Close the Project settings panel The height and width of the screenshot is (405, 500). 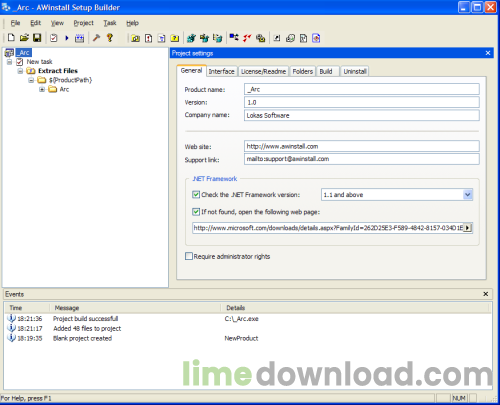[488, 53]
